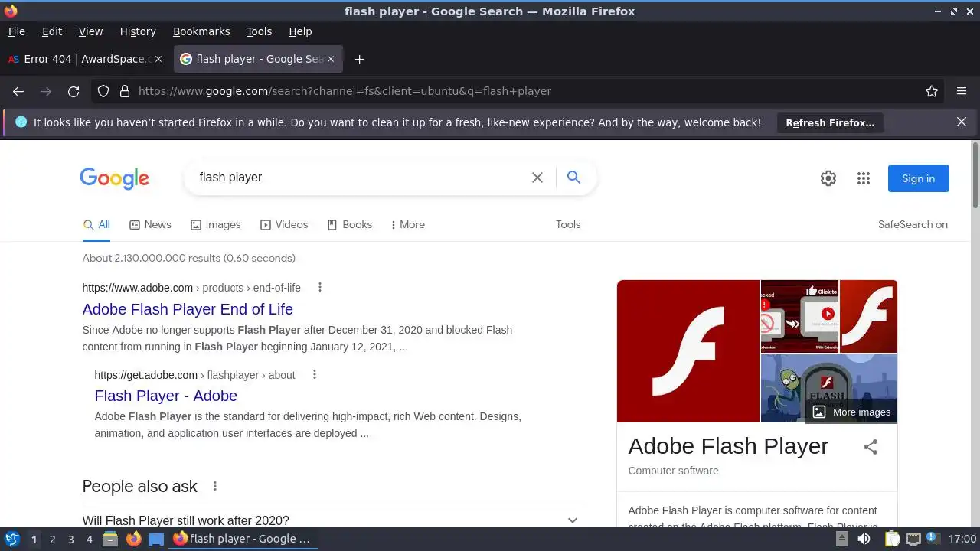Click the Google search input field
This screenshot has height=551, width=980.
[360, 178]
